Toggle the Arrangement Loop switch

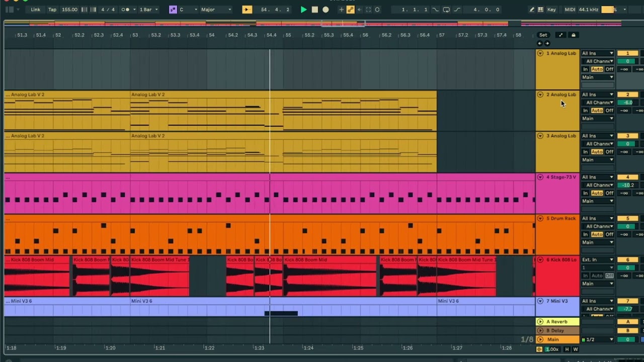pos(446,10)
